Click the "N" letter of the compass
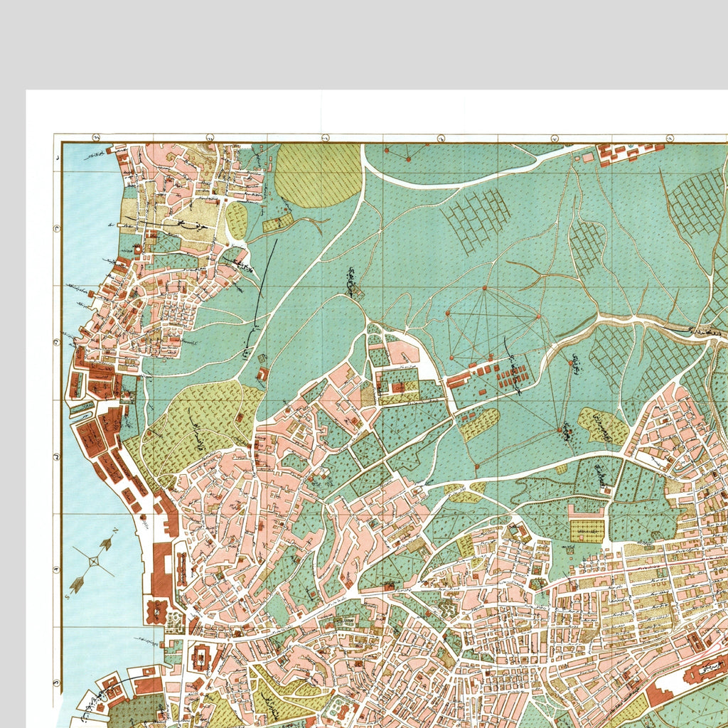The width and height of the screenshot is (728, 728). tap(114, 529)
